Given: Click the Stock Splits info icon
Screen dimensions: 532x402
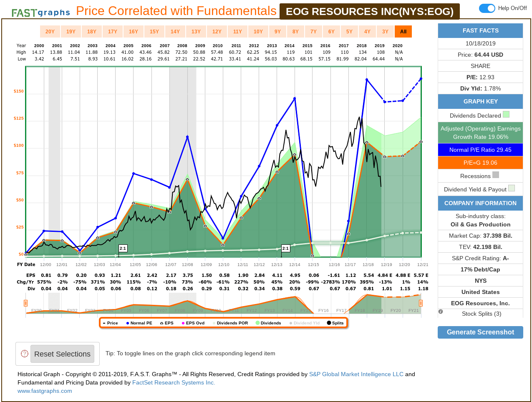Looking at the screenshot, I should tap(441, 312).
